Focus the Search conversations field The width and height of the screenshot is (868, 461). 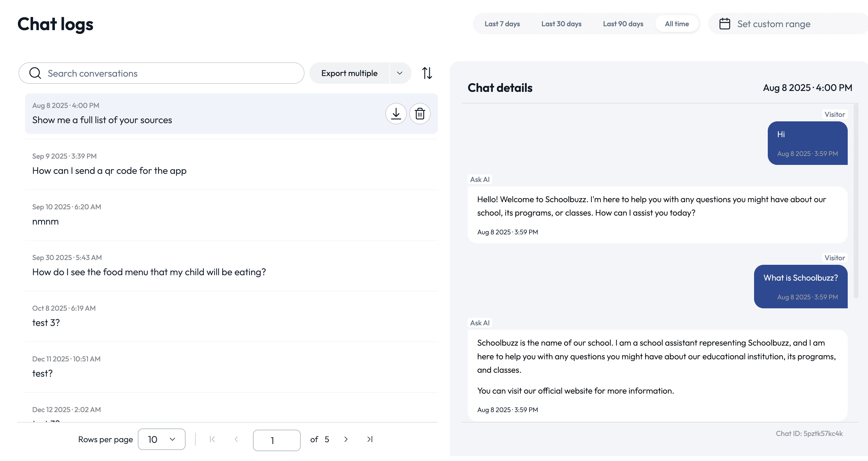(x=161, y=73)
